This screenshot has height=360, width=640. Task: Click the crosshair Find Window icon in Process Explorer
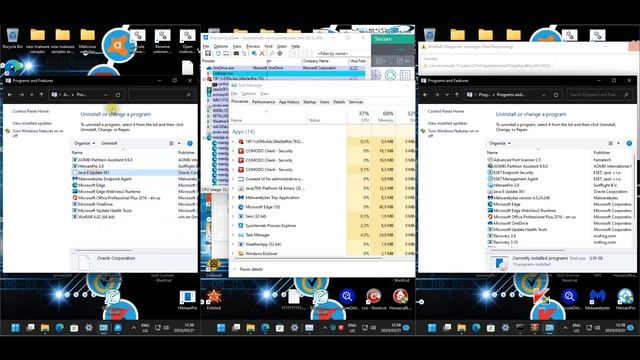pyautogui.click(x=280, y=53)
